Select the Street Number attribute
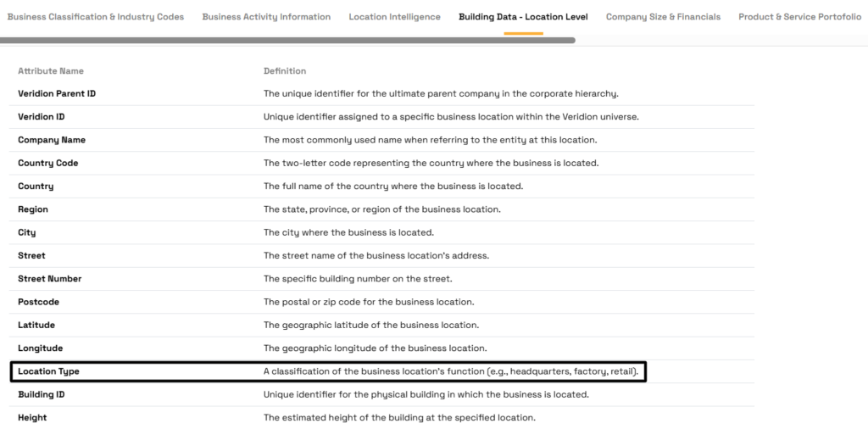 pos(50,279)
